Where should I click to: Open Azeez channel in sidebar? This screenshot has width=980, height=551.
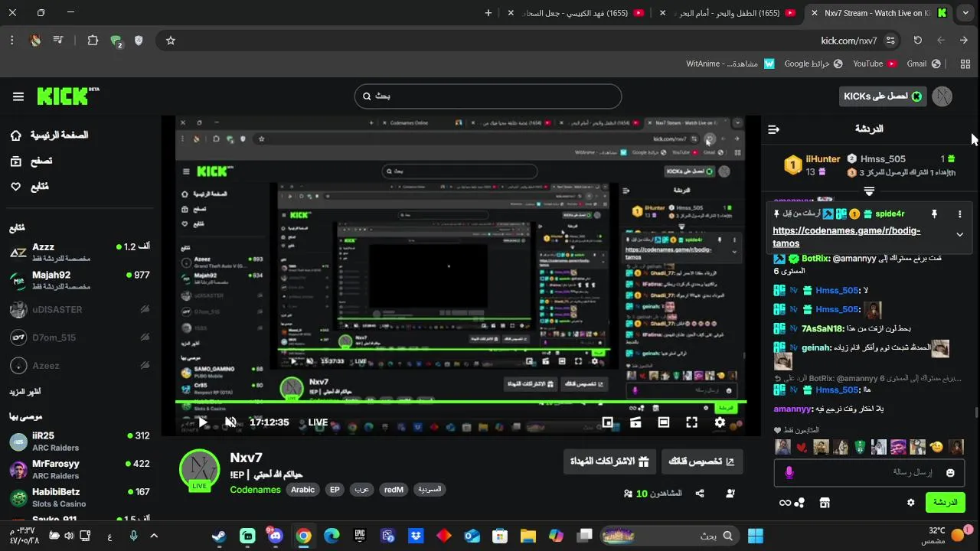point(80,366)
